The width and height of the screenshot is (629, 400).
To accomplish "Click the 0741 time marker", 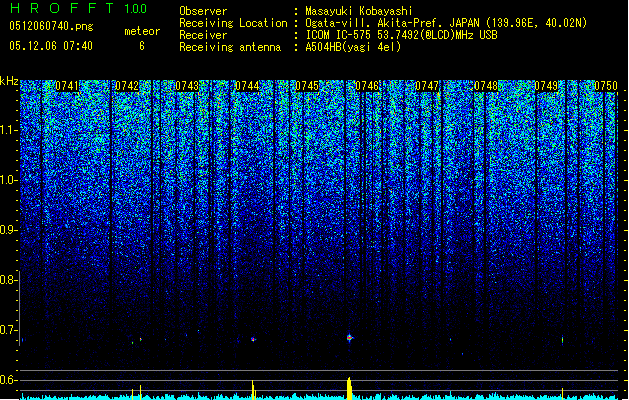I will [67, 86].
